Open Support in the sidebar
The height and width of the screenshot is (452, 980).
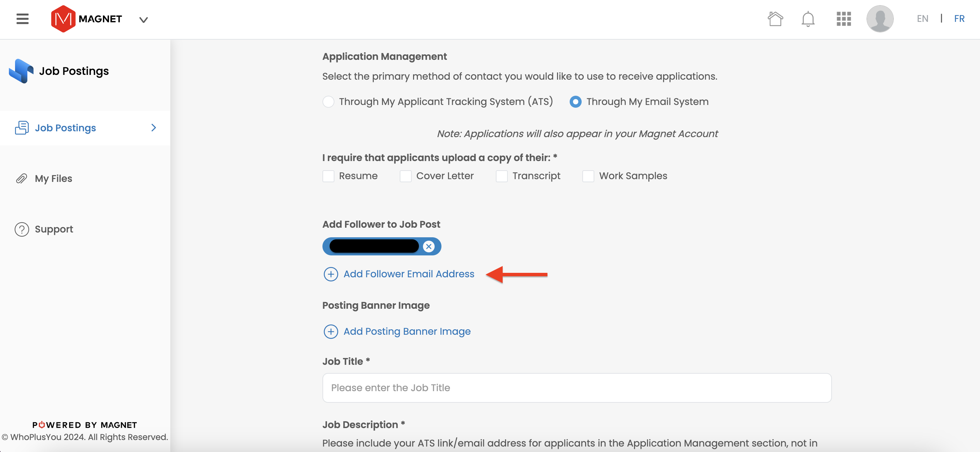point(54,229)
